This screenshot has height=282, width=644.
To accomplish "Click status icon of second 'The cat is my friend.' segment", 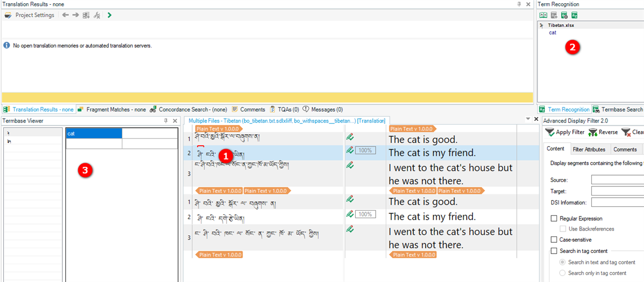I will pos(350,214).
